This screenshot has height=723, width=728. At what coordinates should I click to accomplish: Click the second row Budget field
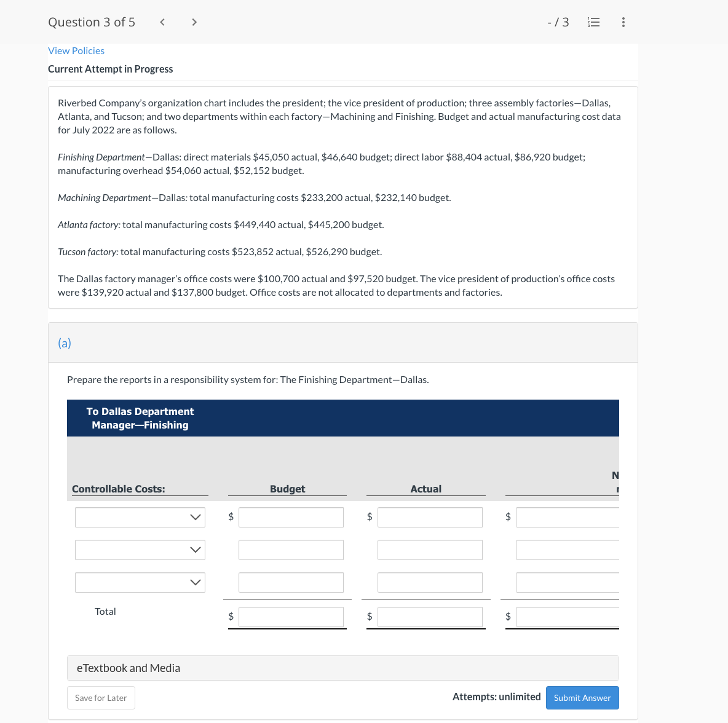click(290, 550)
